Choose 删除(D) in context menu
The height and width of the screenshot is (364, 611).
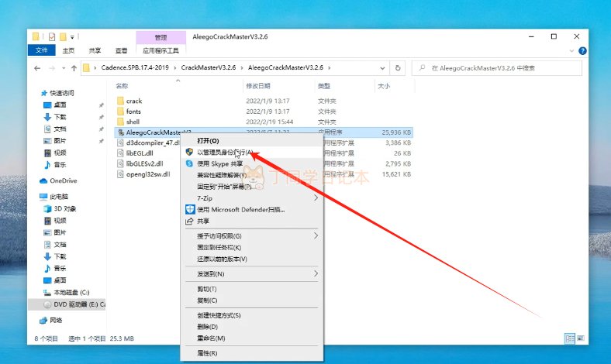click(x=252, y=327)
